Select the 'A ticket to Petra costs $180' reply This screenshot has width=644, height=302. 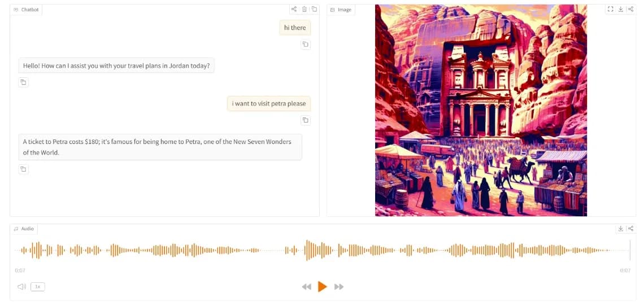pos(160,147)
